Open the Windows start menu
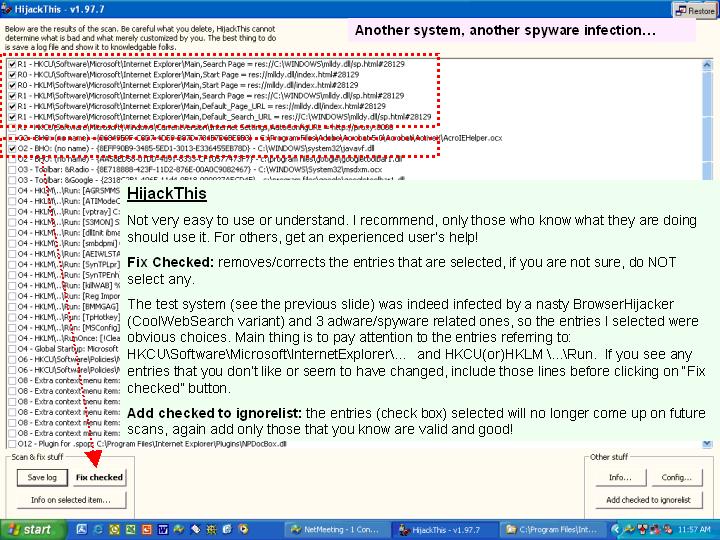Image resolution: width=720 pixels, height=540 pixels. tap(32, 530)
